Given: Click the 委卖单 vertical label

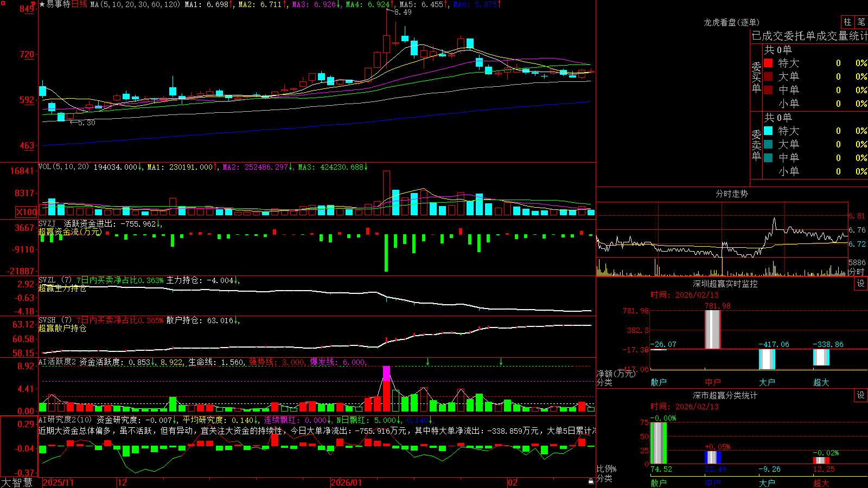Looking at the screenshot, I should pyautogui.click(x=756, y=144).
